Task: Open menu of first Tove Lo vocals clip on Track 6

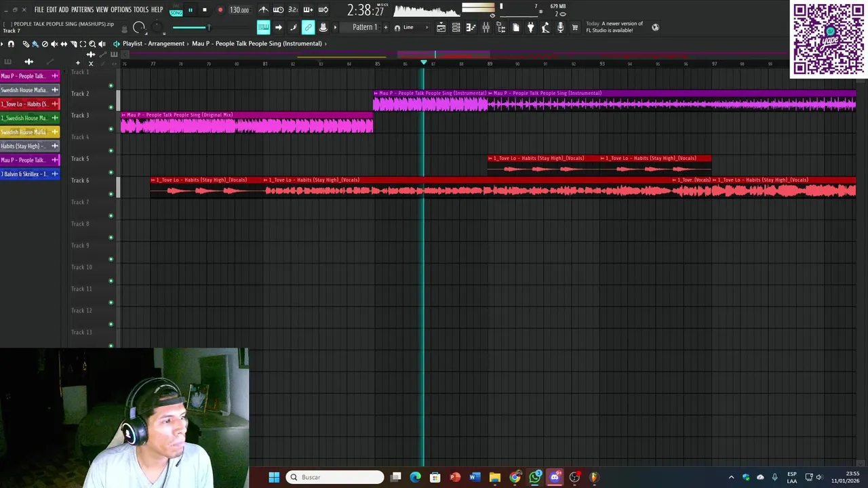Action: [153, 180]
